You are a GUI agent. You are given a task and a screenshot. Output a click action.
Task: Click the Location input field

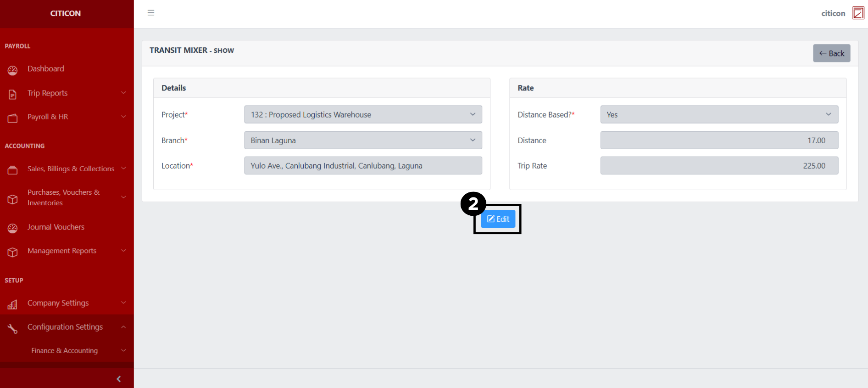click(362, 166)
